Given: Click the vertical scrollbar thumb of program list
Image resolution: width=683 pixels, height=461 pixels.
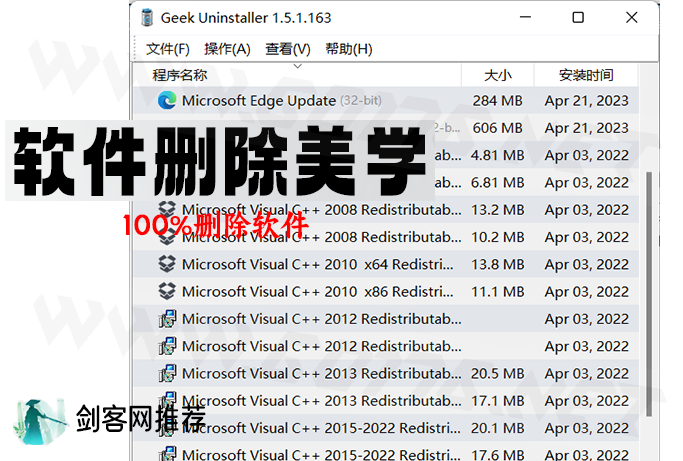Looking at the screenshot, I should (x=649, y=294).
